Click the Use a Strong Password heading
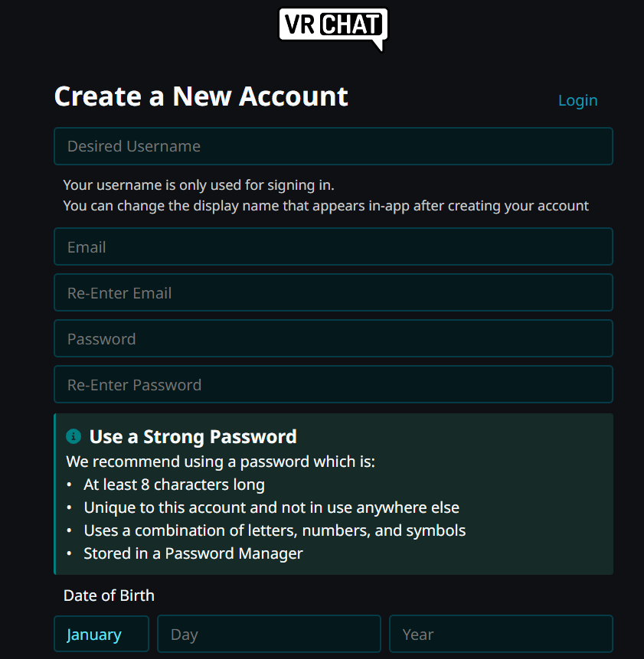 tap(193, 437)
